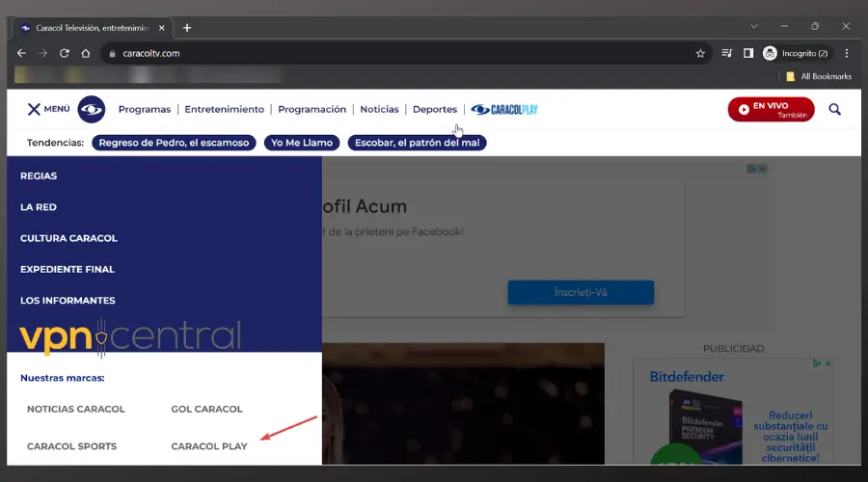Open the media control icon in toolbar
Screen dimensions: 868x482
click(x=727, y=53)
